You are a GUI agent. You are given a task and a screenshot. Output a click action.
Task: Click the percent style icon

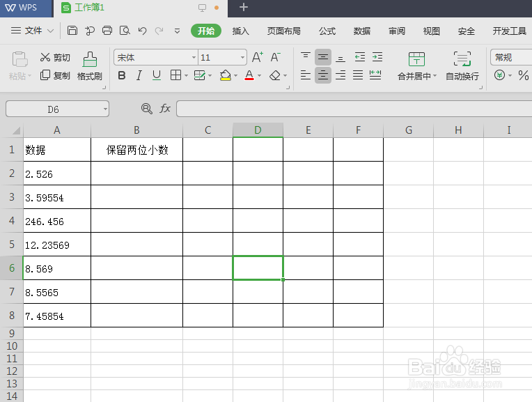click(x=524, y=75)
